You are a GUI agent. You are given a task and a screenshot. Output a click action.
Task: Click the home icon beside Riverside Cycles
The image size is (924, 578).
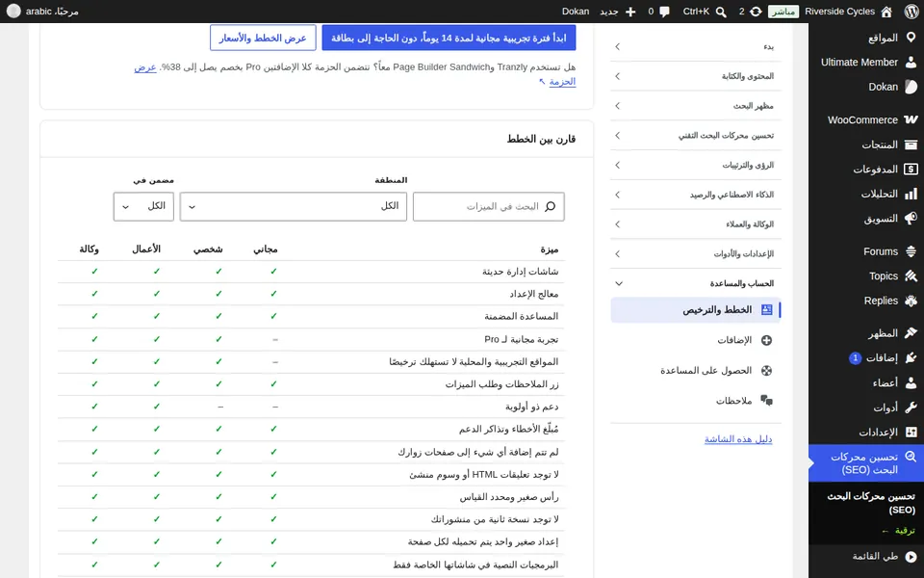click(886, 12)
